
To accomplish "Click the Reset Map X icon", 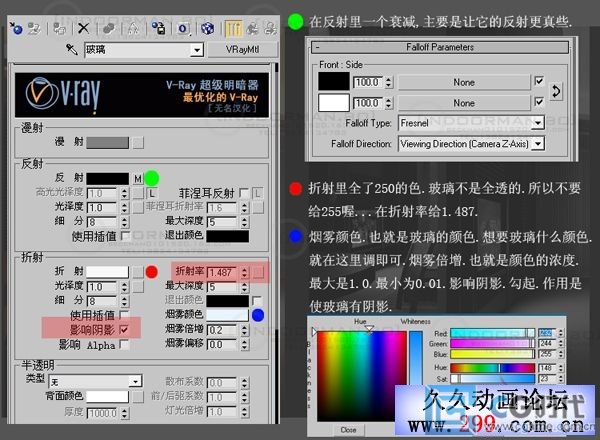I will click(x=83, y=28).
